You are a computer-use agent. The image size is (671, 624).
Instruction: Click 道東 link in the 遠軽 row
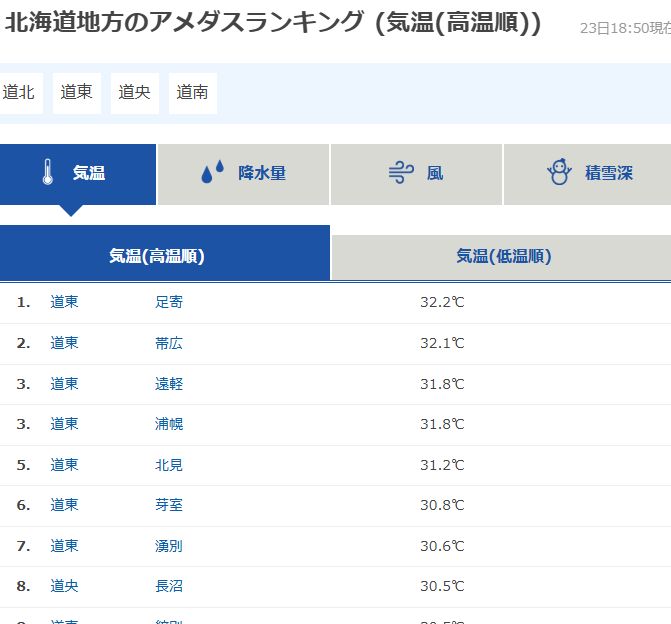[64, 384]
